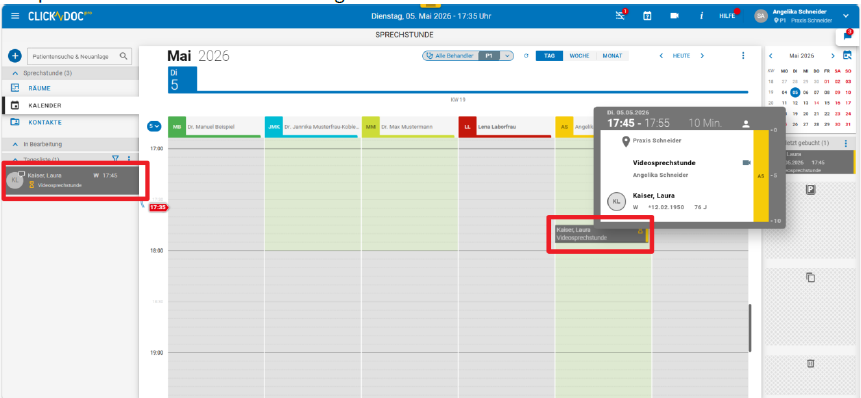Go to previous month in mini calendar
The image size is (861, 398).
(x=770, y=55)
